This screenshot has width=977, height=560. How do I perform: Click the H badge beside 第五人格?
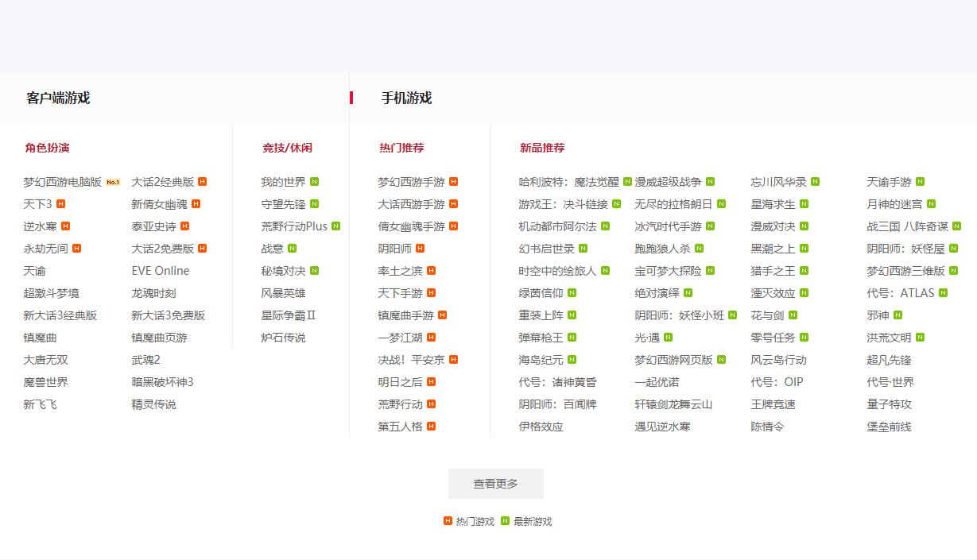coord(432,427)
